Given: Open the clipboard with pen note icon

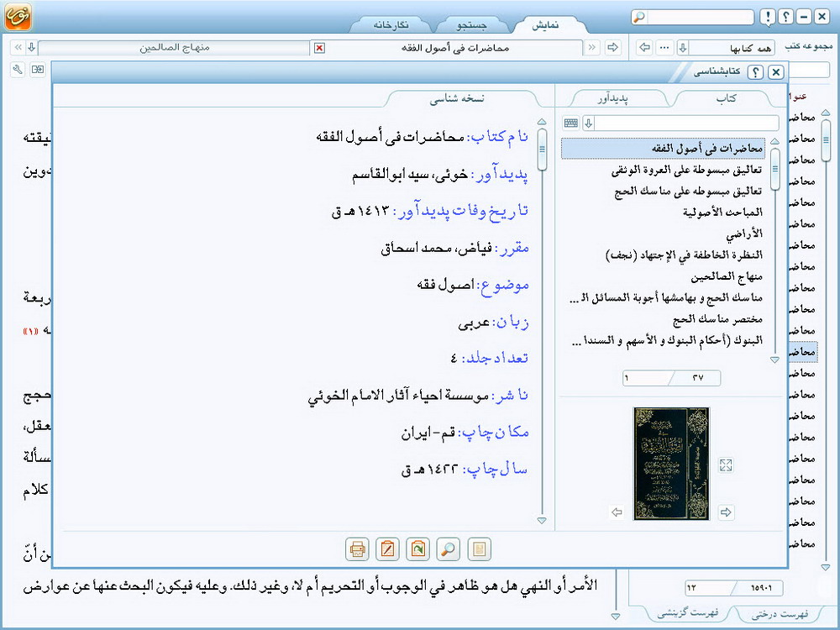Looking at the screenshot, I should pos(387,549).
